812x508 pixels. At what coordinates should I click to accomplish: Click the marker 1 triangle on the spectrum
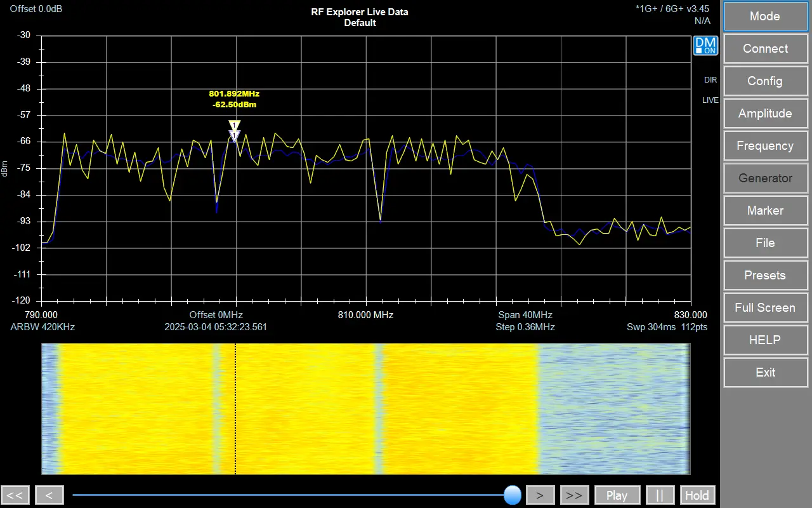(235, 126)
